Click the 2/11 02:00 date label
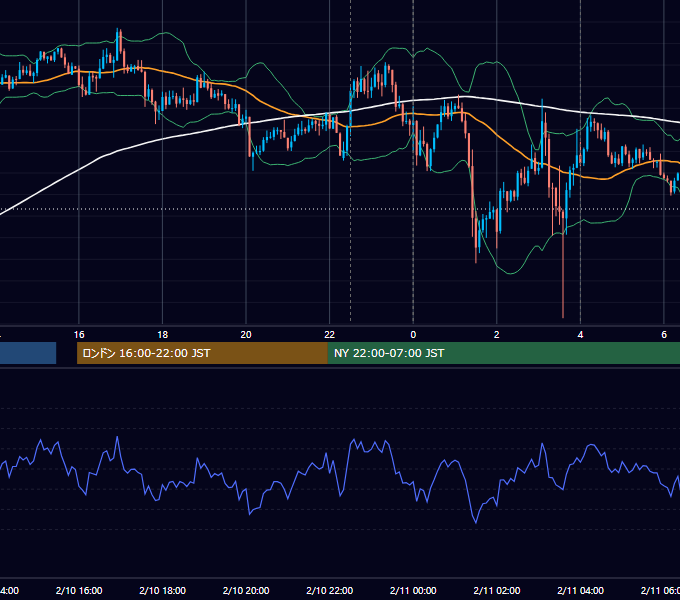The image size is (680, 600). [497, 590]
